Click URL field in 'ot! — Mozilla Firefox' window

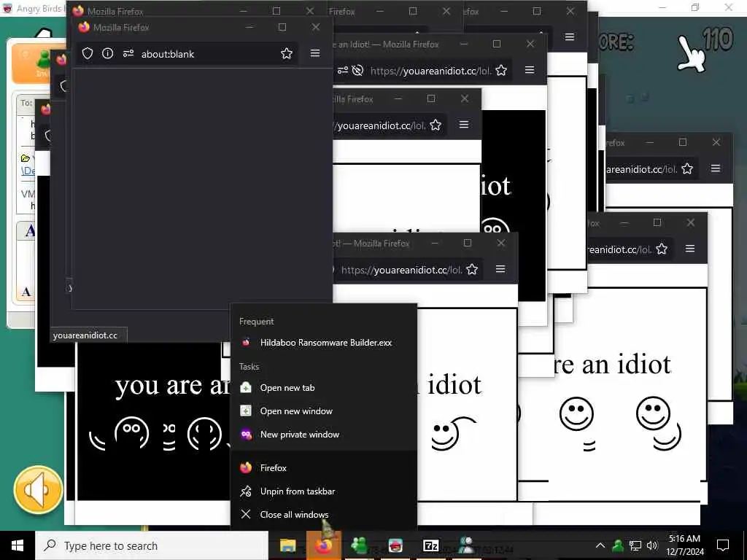pyautogui.click(x=402, y=270)
